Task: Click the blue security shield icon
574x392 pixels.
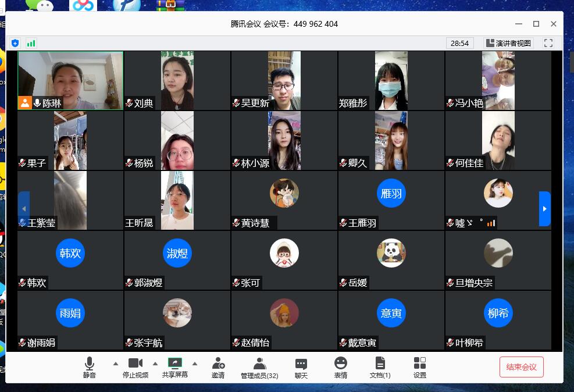Action: pyautogui.click(x=15, y=43)
